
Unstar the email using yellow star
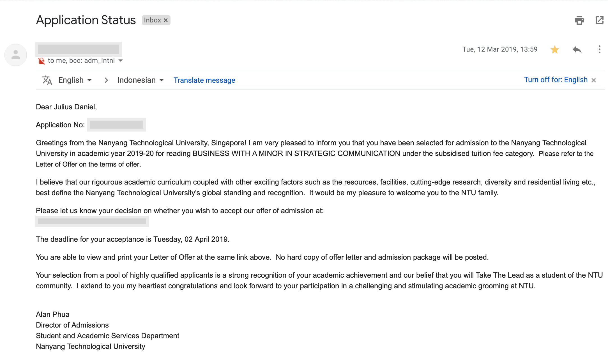tap(554, 50)
